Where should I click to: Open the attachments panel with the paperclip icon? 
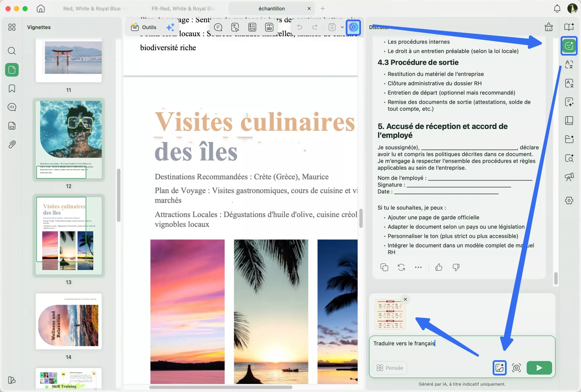pyautogui.click(x=12, y=144)
